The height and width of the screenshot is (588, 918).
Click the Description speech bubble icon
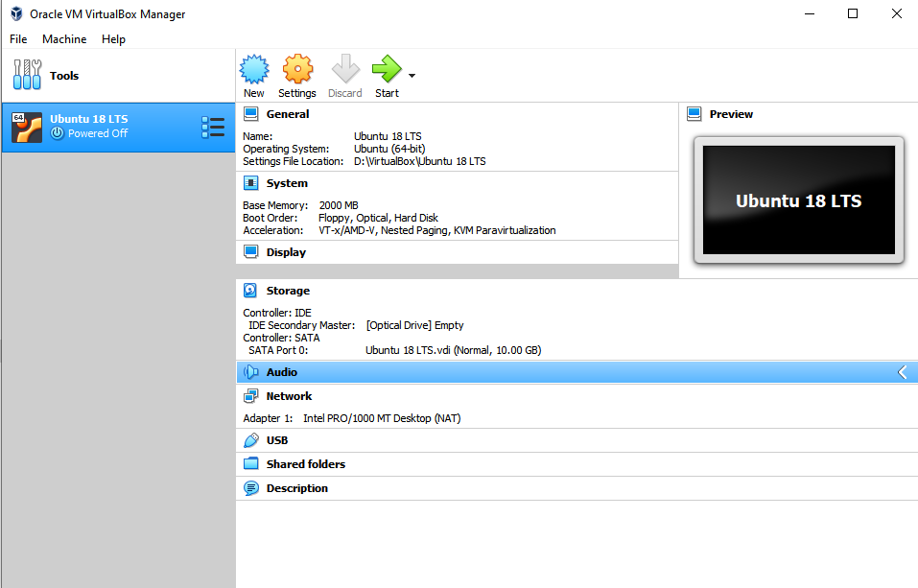pos(250,488)
